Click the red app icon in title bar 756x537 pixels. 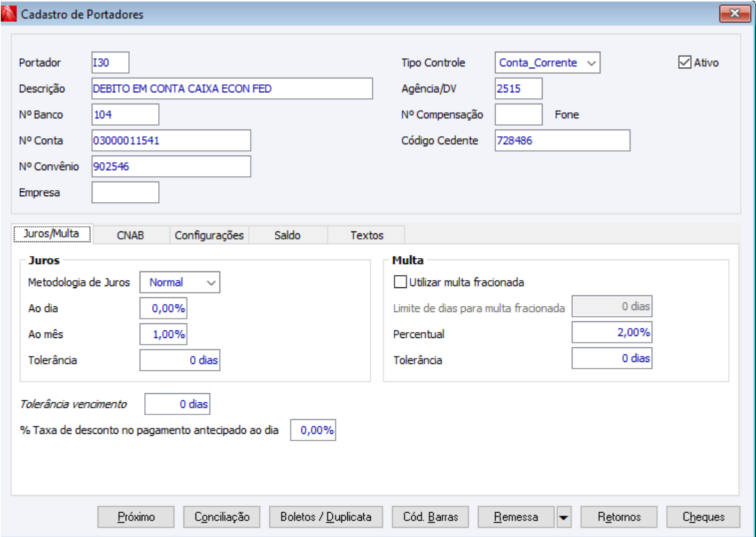[x=10, y=14]
